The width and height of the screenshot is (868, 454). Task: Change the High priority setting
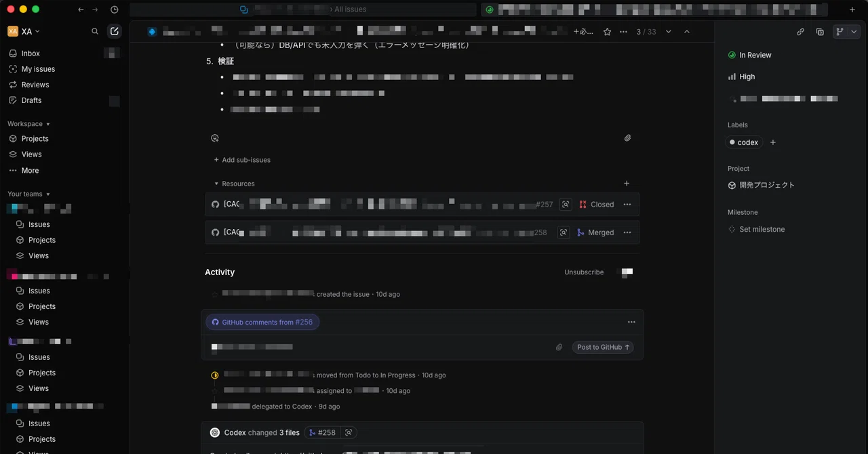click(742, 77)
